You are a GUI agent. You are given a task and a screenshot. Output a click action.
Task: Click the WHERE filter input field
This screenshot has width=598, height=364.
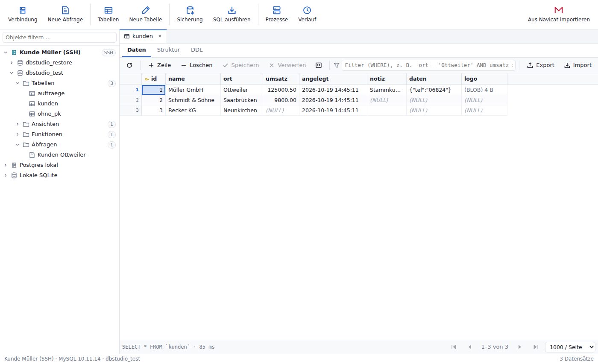point(428,65)
